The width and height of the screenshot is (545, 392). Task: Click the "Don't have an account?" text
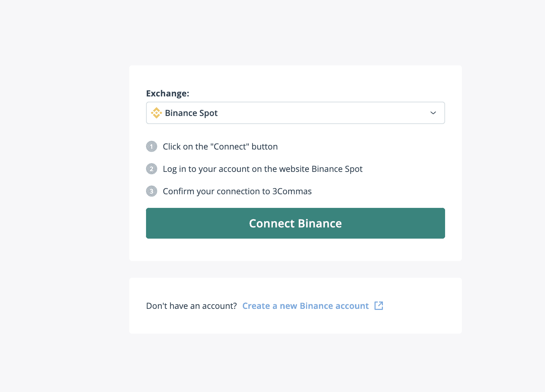191,306
